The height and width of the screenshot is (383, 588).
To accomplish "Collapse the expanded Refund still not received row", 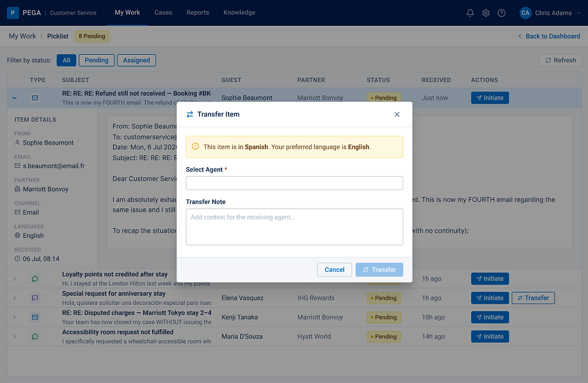I will coord(14,98).
